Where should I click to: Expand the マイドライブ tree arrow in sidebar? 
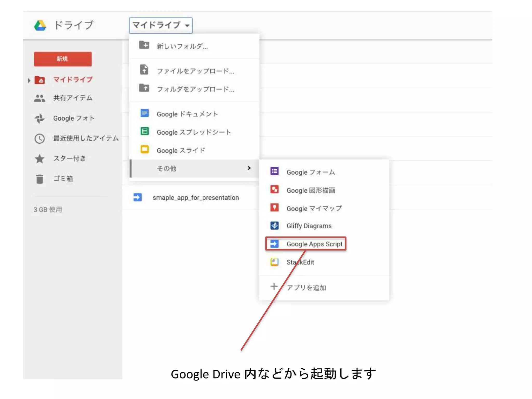(29, 80)
